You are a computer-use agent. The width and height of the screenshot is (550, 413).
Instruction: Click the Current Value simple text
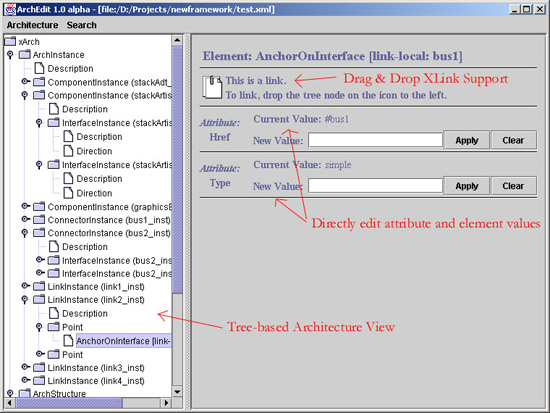click(302, 165)
